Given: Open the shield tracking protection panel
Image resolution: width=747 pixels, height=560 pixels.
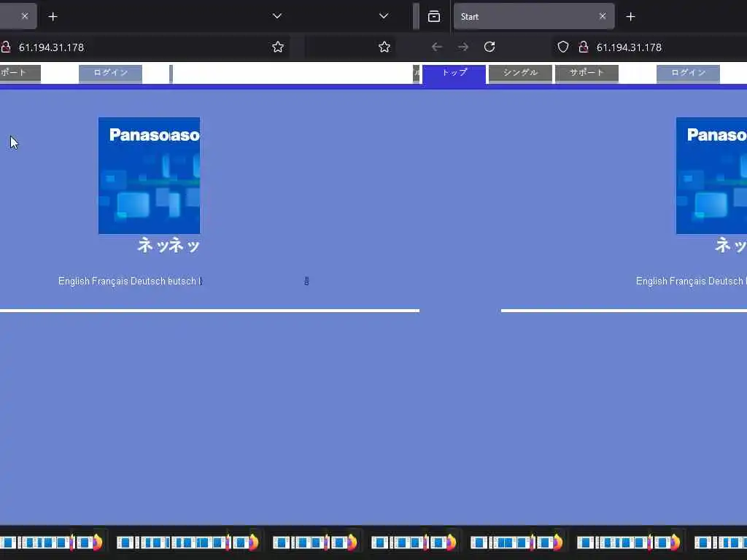Looking at the screenshot, I should click(x=563, y=47).
